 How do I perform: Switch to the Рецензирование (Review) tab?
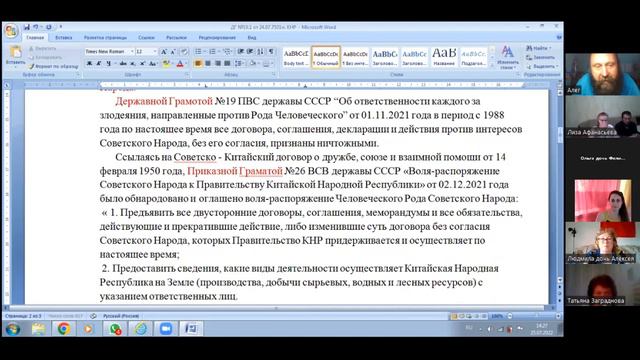click(x=217, y=38)
